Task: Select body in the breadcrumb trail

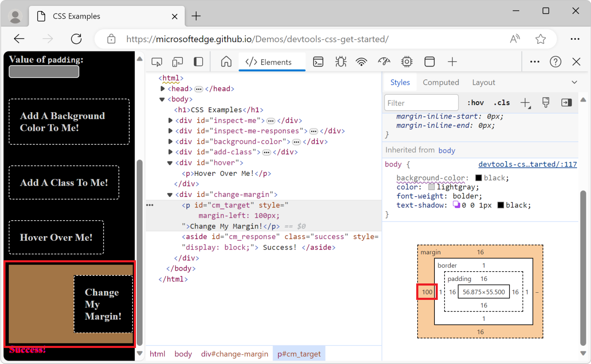Action: [x=183, y=354]
